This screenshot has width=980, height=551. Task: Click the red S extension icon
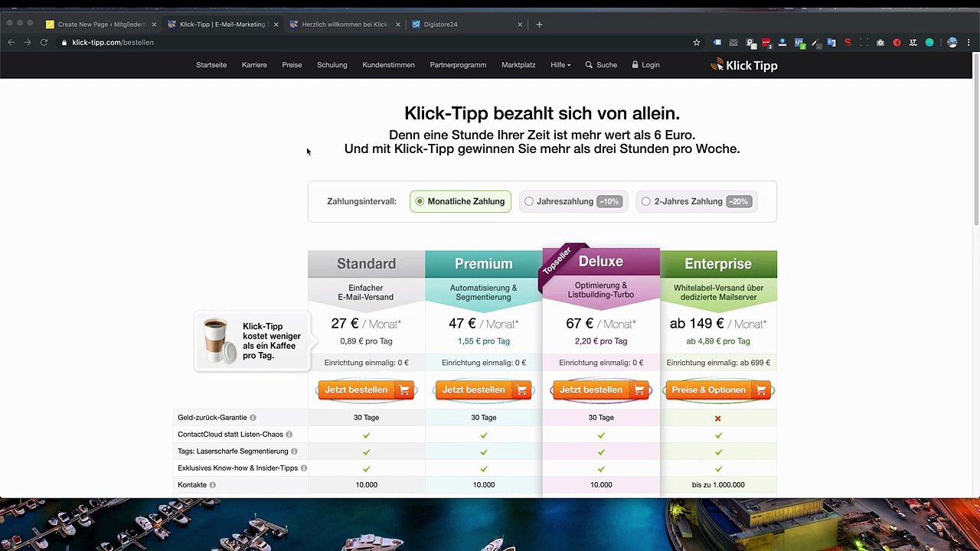tap(848, 43)
